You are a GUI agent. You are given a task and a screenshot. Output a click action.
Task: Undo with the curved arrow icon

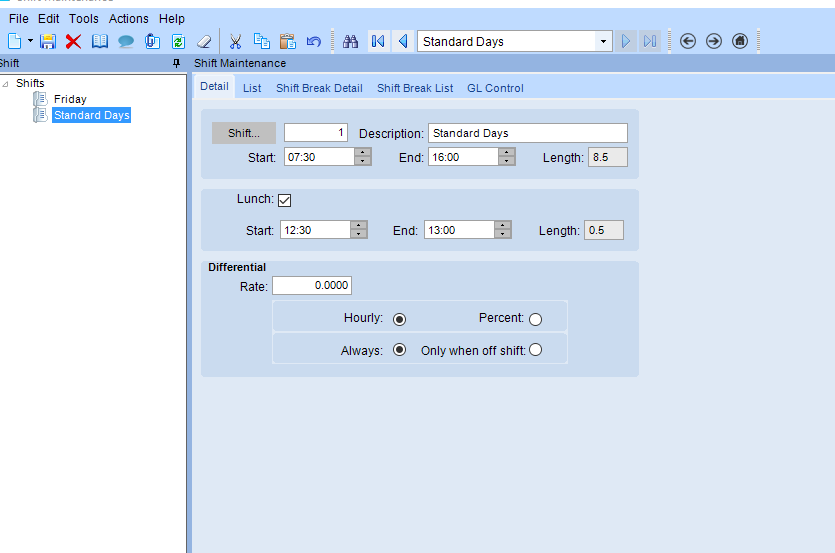click(314, 41)
